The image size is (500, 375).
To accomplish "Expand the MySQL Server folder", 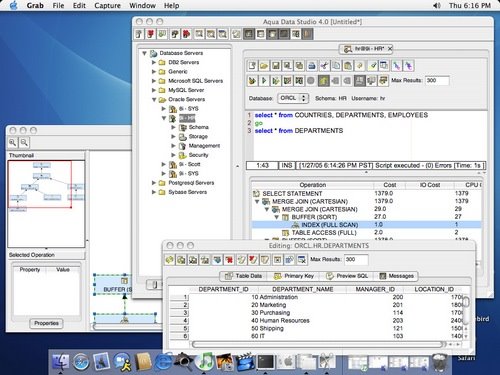I will [154, 90].
